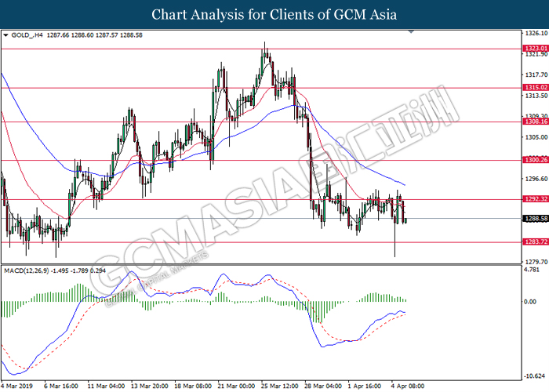Click the 4 Mar 2019 date label

(x=17, y=386)
